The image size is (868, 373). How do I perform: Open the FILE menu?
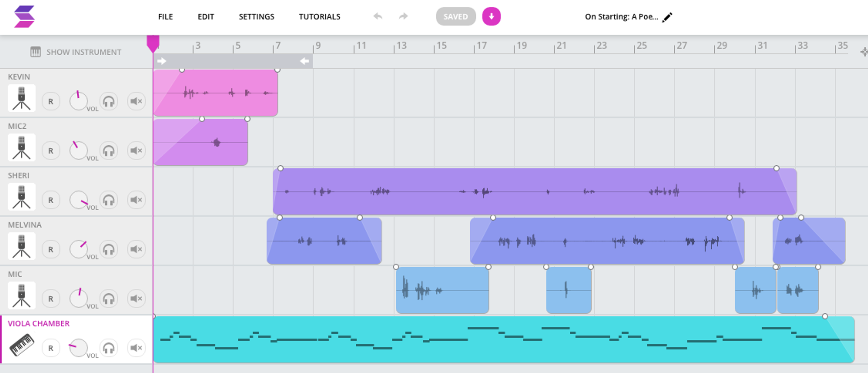coord(165,16)
